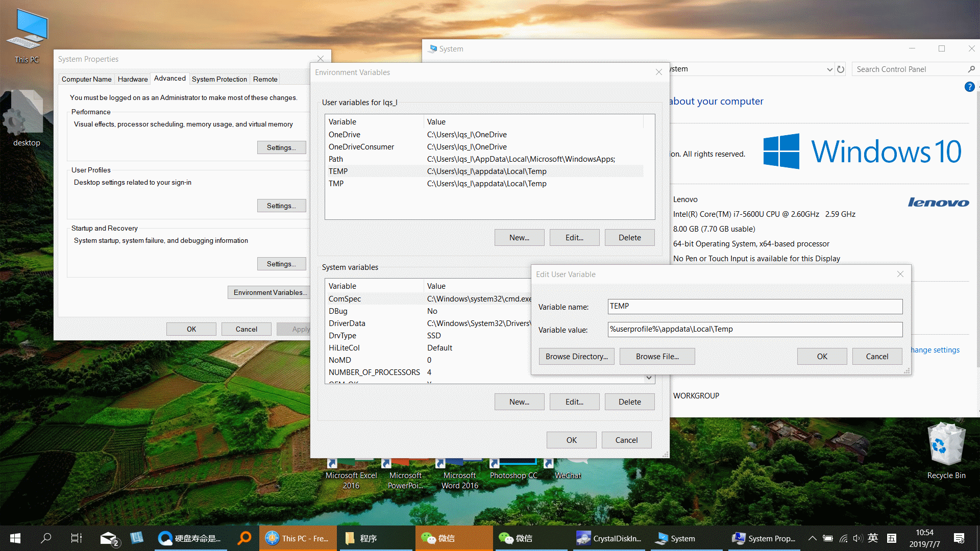980x551 pixels.
Task: Click in the Variable value field
Action: pyautogui.click(x=754, y=330)
